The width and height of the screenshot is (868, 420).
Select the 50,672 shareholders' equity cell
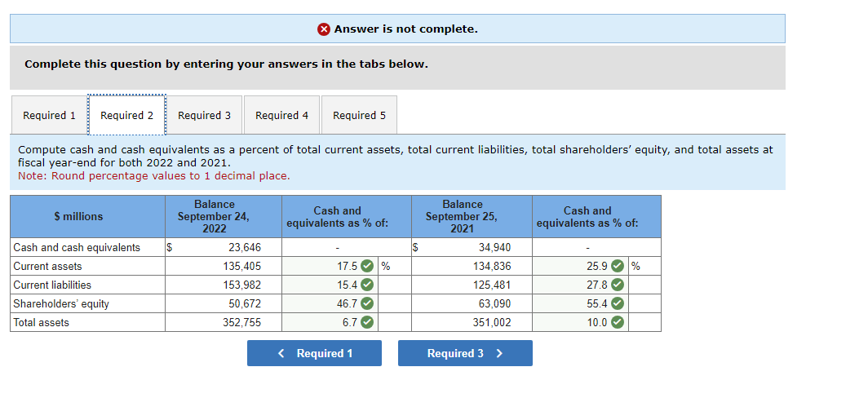click(224, 304)
